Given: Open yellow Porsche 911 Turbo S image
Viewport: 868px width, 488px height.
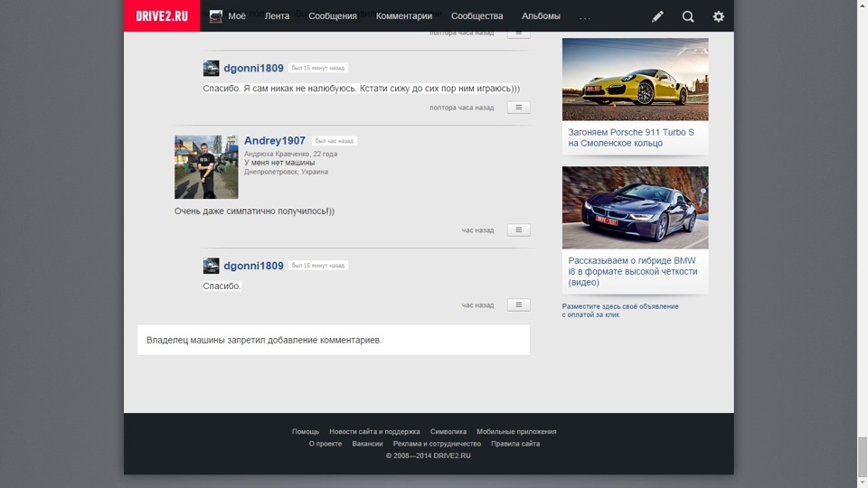Looking at the screenshot, I should pos(635,80).
